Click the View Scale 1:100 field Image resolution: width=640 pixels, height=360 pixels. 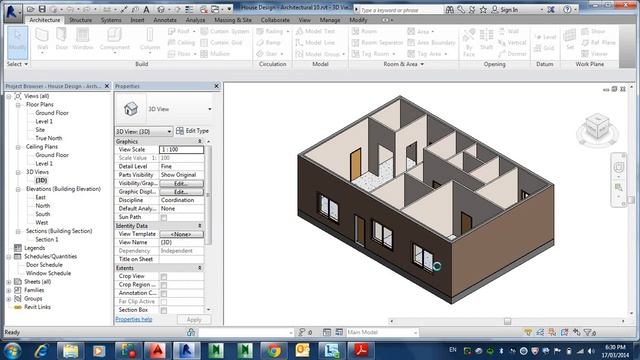[x=181, y=150]
